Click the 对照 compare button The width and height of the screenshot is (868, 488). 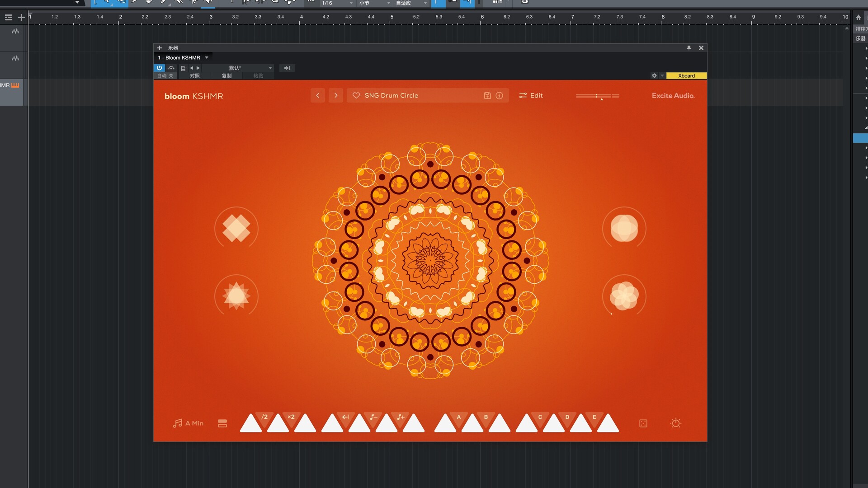coord(194,75)
